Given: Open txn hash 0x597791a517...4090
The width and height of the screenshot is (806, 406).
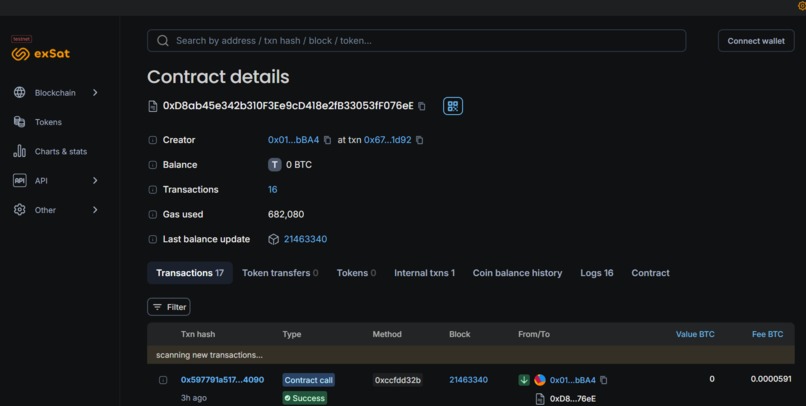Looking at the screenshot, I should [223, 380].
